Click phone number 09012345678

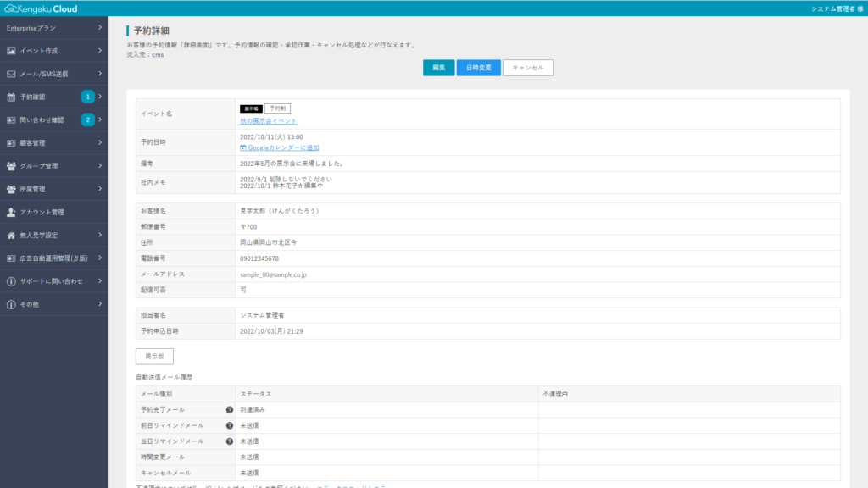[x=259, y=258]
